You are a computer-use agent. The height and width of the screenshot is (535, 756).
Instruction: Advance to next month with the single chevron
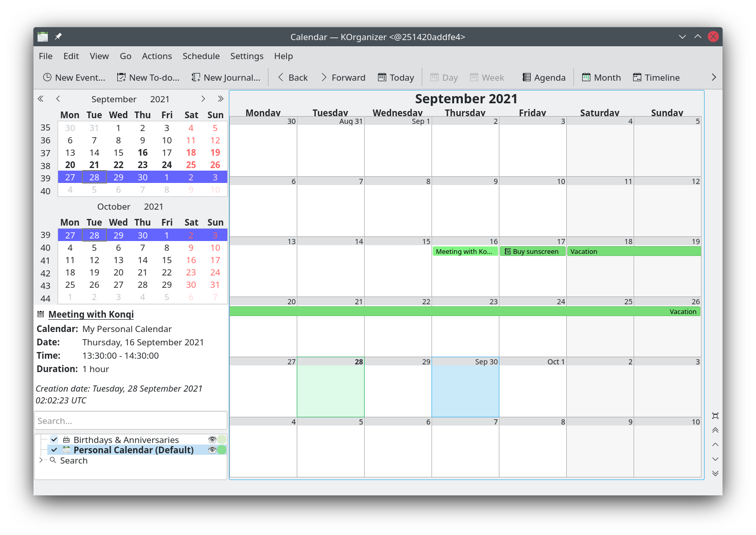(x=203, y=98)
